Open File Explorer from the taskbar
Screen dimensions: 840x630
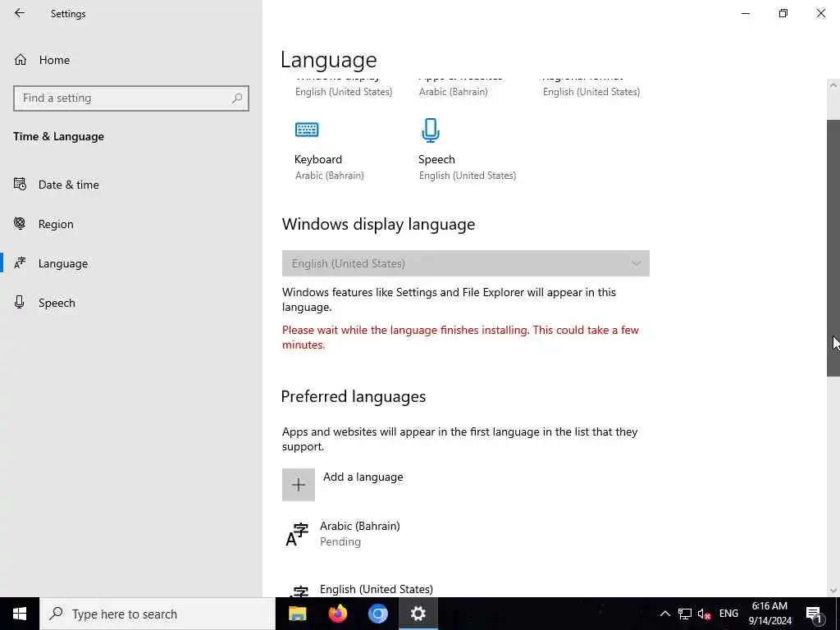coord(297,614)
